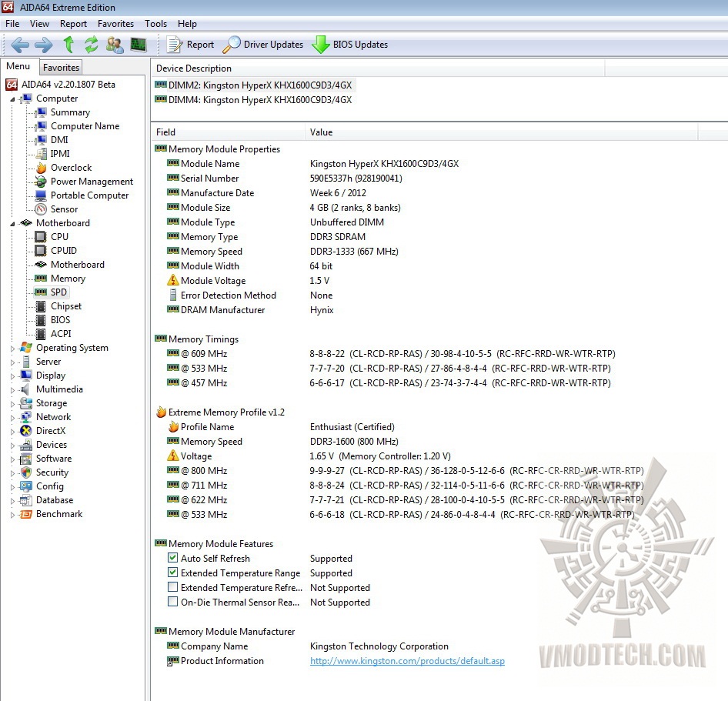Open the Report menu
The height and width of the screenshot is (701, 728).
(x=73, y=24)
